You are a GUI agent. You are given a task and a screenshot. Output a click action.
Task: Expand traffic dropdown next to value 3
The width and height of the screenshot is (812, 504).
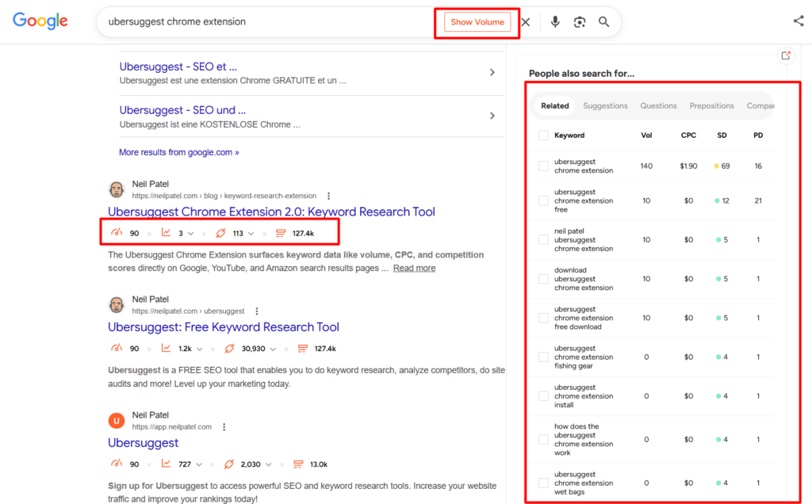pos(190,234)
